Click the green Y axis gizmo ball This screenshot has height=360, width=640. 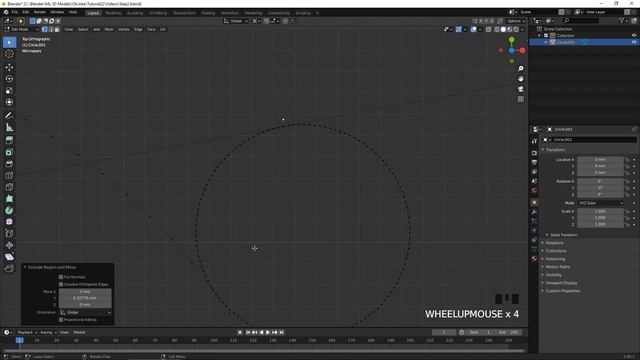pos(511,40)
